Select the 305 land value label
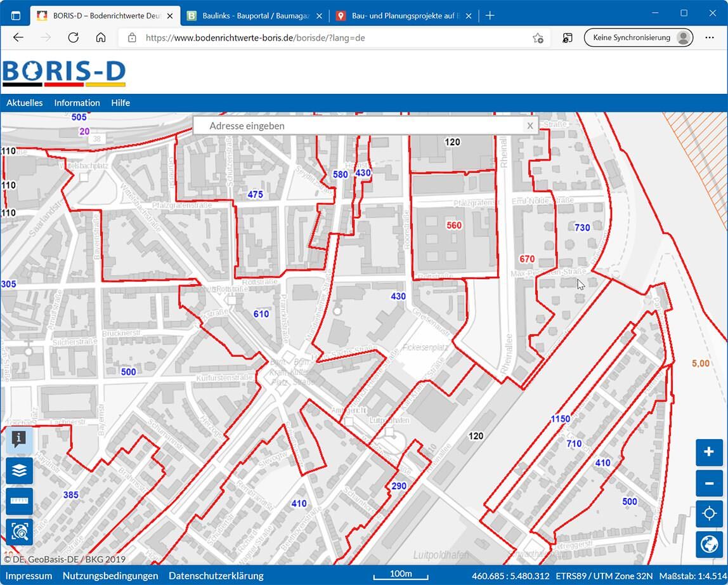 click(8, 284)
